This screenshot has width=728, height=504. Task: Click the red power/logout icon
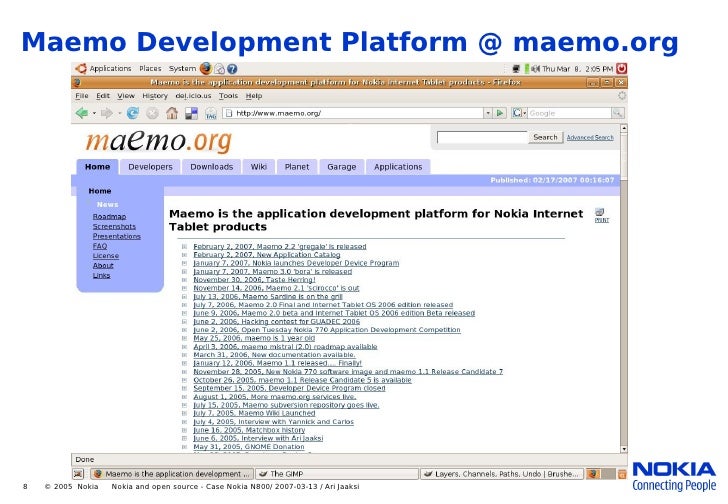tap(621, 69)
